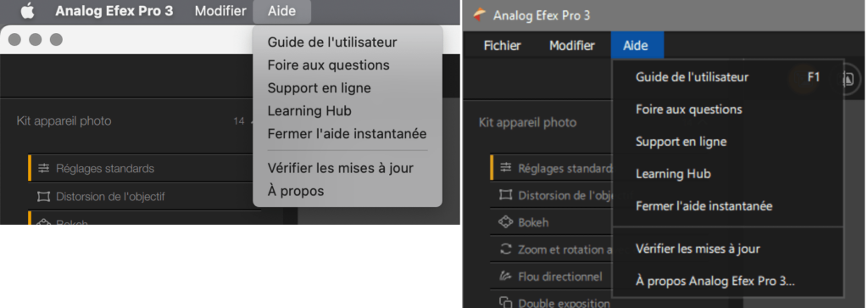Click the Double exposition icon
Image resolution: width=868 pixels, height=308 pixels.
505,302
